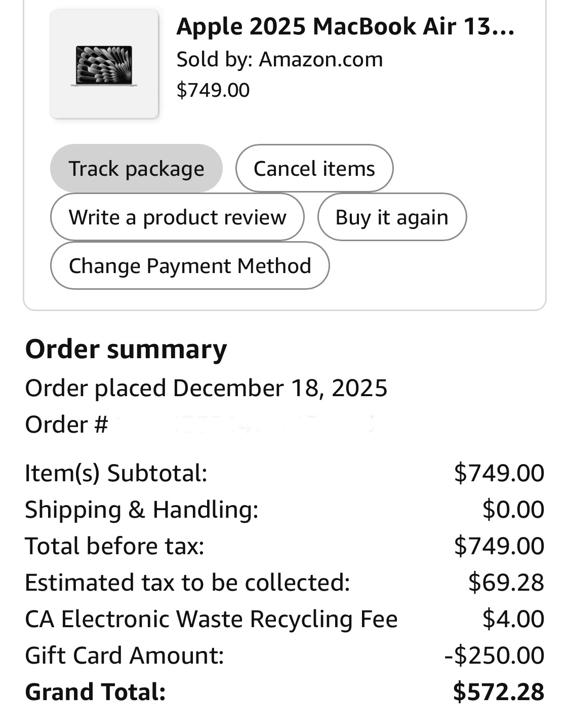Click the Track package button
This screenshot has height=728, width=569.
[136, 168]
